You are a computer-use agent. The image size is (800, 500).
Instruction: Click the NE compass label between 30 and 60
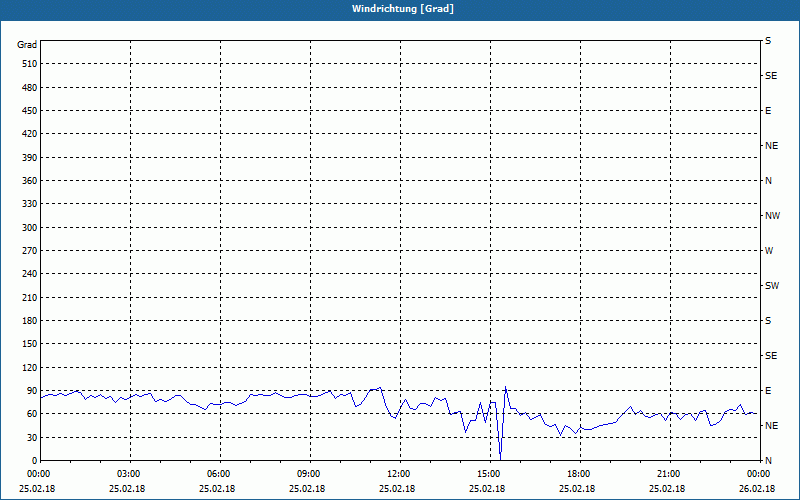(771, 426)
